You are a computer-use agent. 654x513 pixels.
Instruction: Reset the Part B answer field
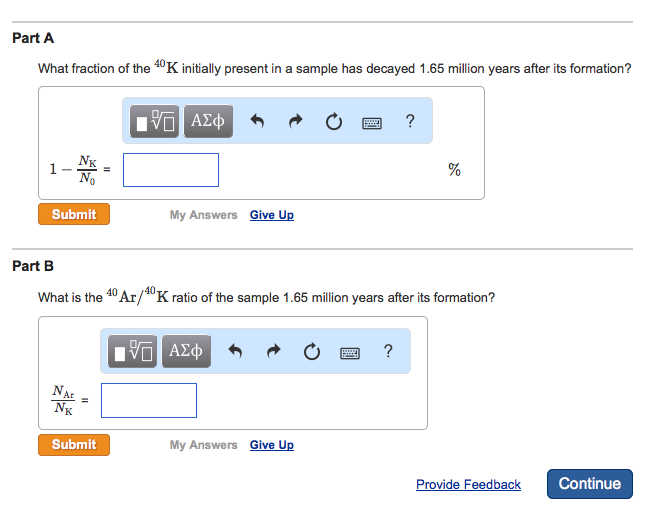coord(311,352)
